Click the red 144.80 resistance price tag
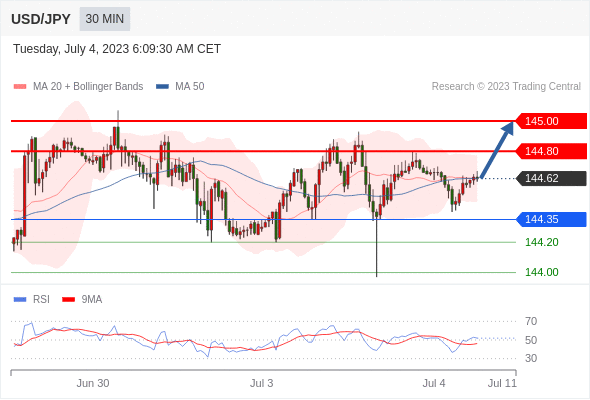590x400 pixels. [551, 151]
